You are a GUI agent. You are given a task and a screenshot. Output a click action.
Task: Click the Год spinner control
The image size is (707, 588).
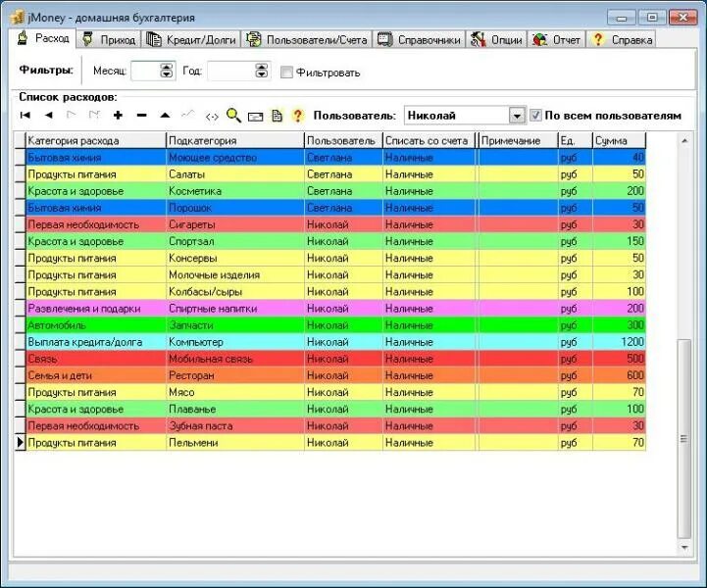[x=262, y=71]
